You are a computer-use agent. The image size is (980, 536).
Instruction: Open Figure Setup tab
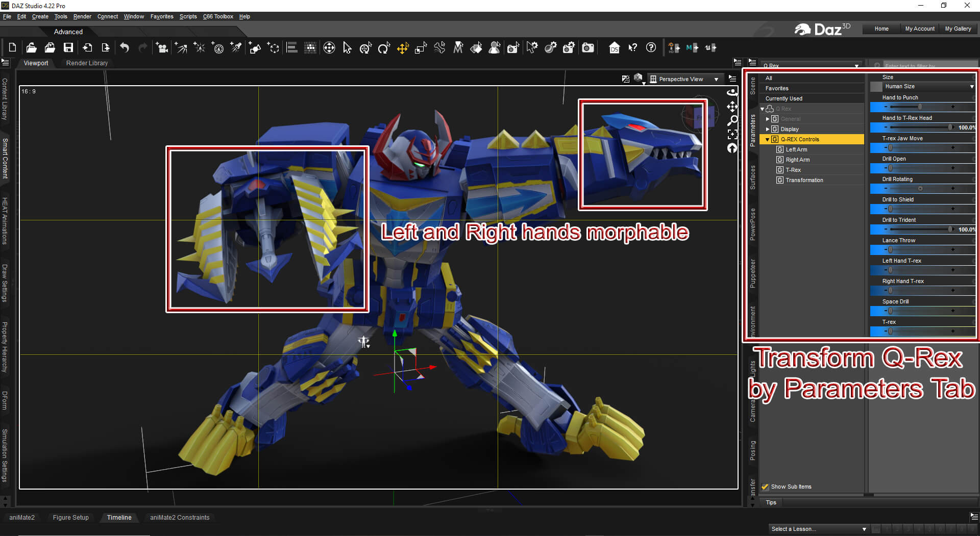[x=71, y=517]
